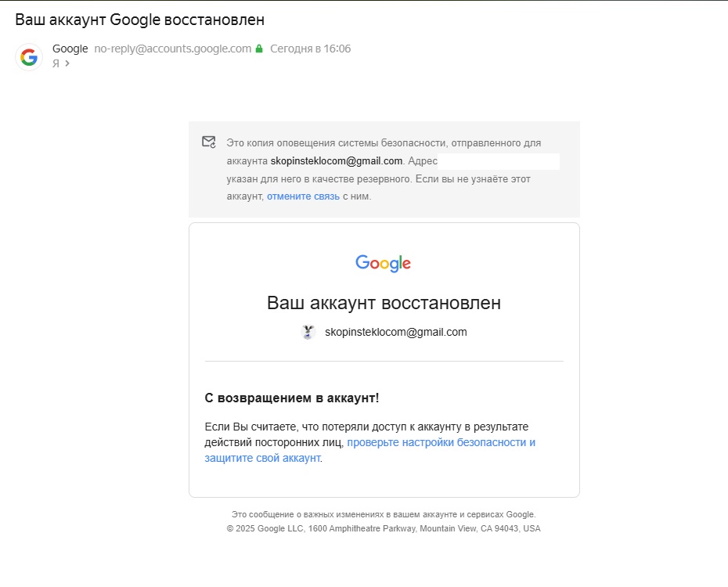Click the envelope icon in the gray notice
Image resolution: width=728 pixels, height=587 pixels.
(x=208, y=142)
